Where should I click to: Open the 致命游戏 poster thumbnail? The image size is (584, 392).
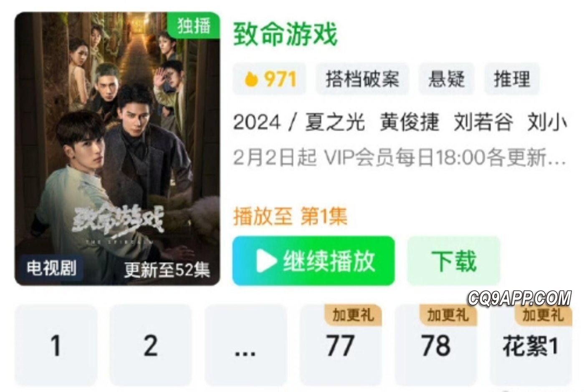pos(117,149)
